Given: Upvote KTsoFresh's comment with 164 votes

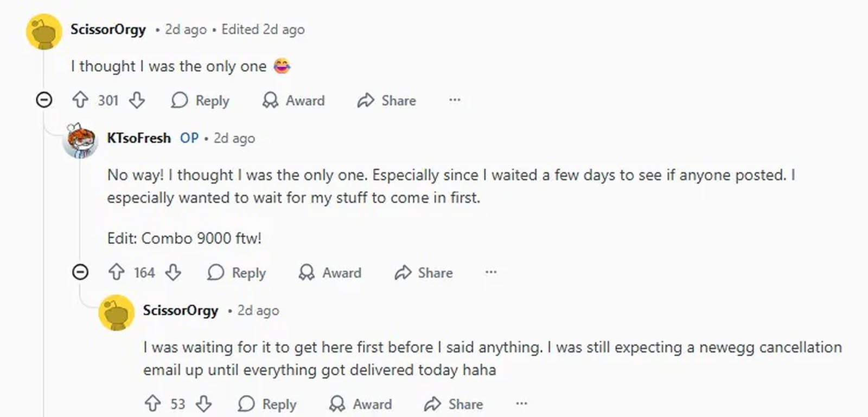Looking at the screenshot, I should pos(117,272).
